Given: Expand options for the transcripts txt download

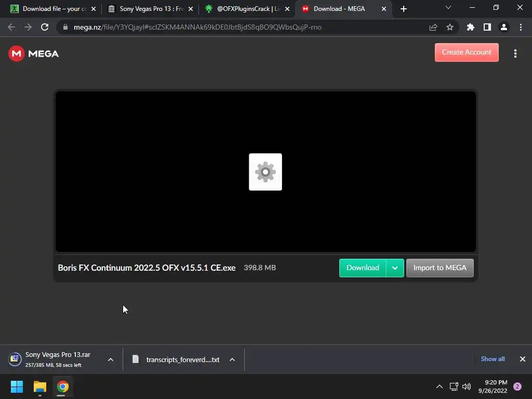Looking at the screenshot, I should click(x=232, y=360).
